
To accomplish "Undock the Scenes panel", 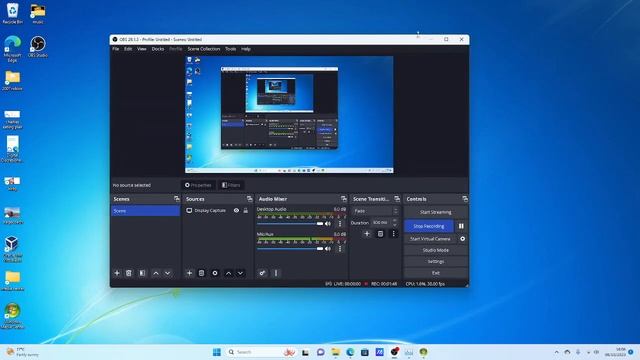I will [x=177, y=199].
